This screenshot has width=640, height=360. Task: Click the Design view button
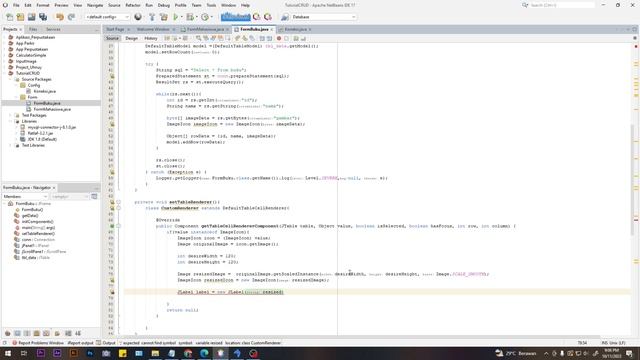tap(131, 38)
